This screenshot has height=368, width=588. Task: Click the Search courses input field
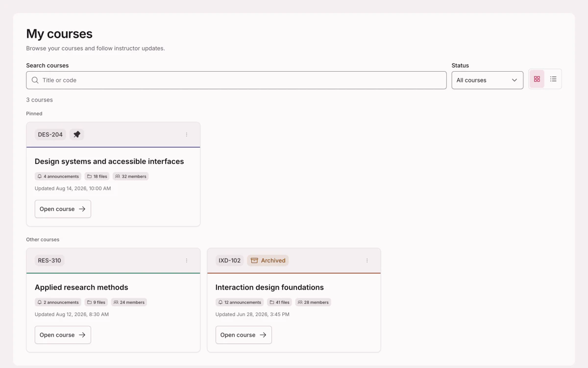pyautogui.click(x=236, y=80)
